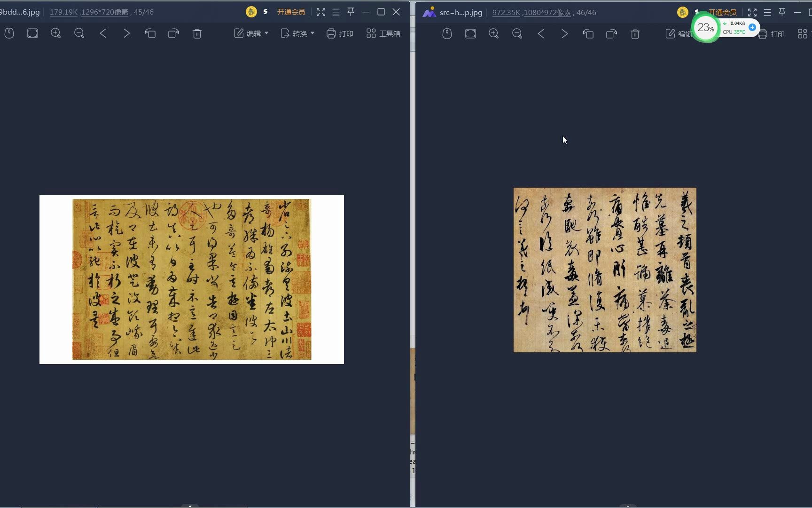Rotate right window image clockwise
The image size is (812, 508).
point(611,34)
